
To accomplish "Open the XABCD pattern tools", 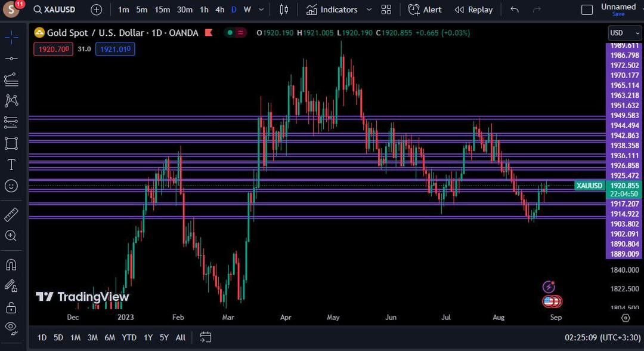I will [x=11, y=100].
